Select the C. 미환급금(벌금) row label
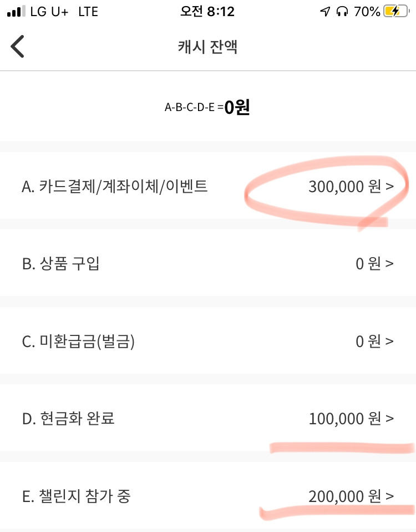 (78, 342)
